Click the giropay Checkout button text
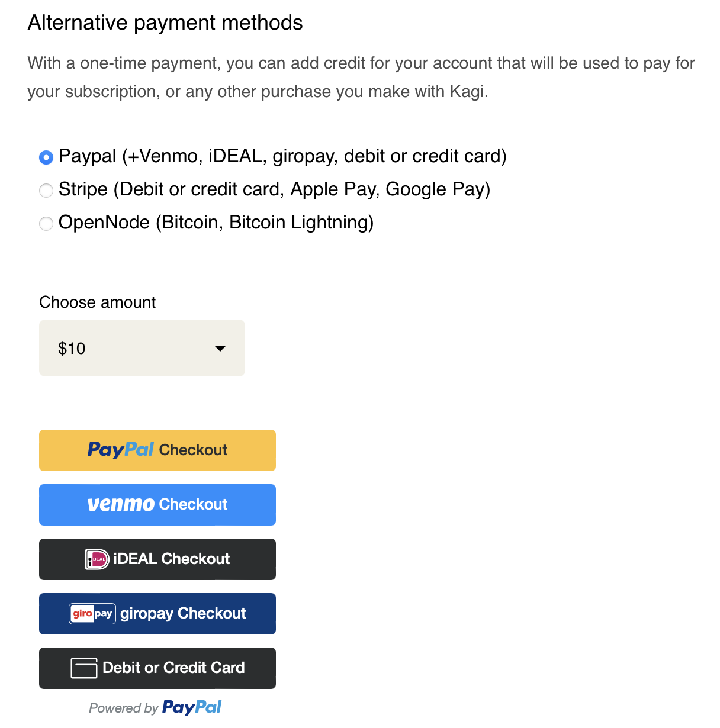 pos(183,614)
